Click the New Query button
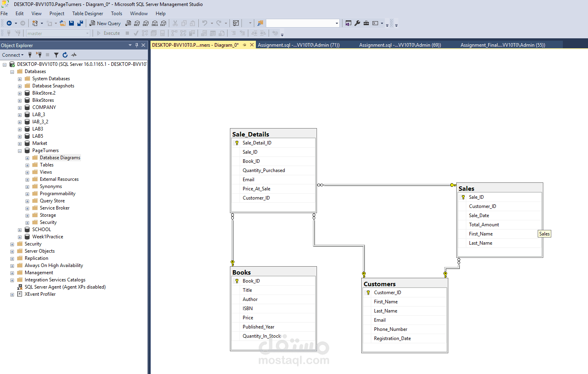588x374 pixels. (105, 23)
